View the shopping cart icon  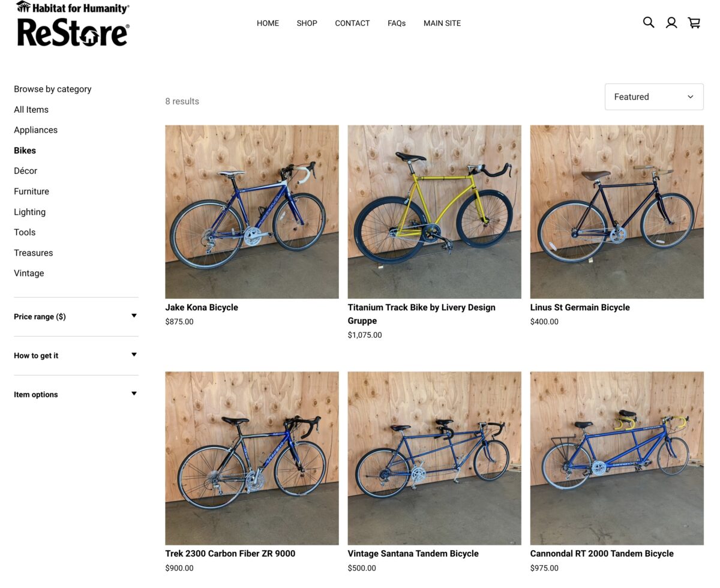[x=694, y=23]
